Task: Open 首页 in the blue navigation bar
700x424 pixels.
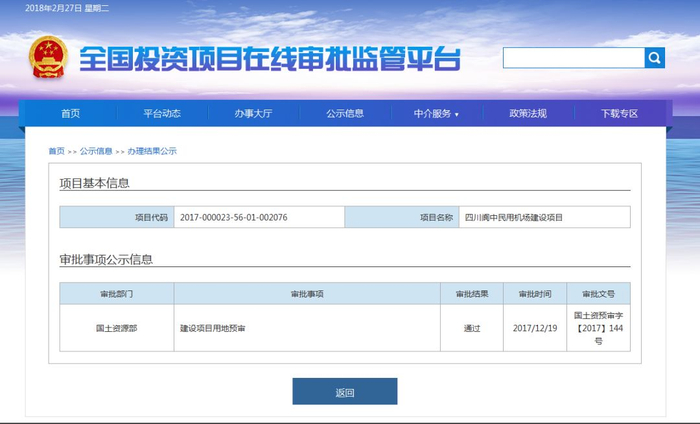Action: [70, 114]
